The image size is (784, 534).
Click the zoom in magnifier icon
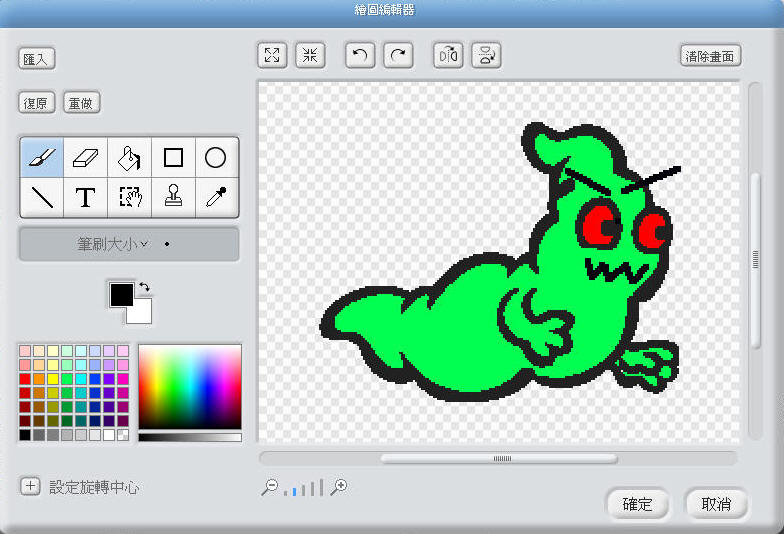[339, 487]
